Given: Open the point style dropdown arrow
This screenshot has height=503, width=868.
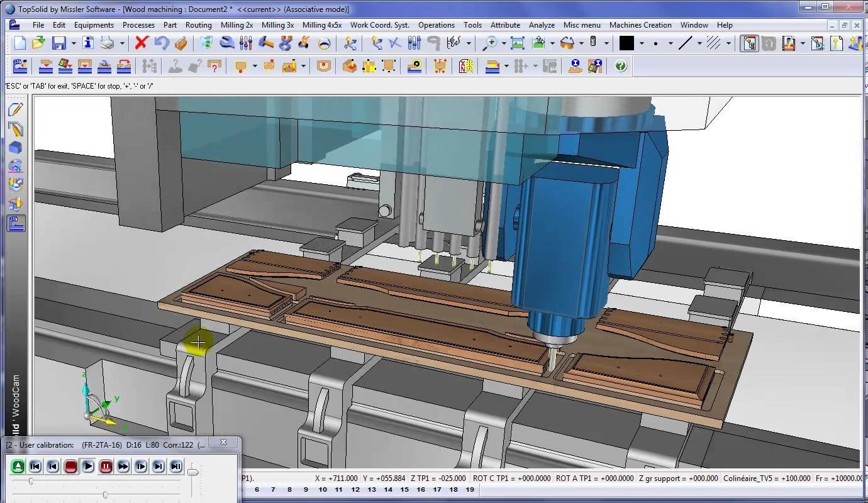Looking at the screenshot, I should tap(670, 43).
